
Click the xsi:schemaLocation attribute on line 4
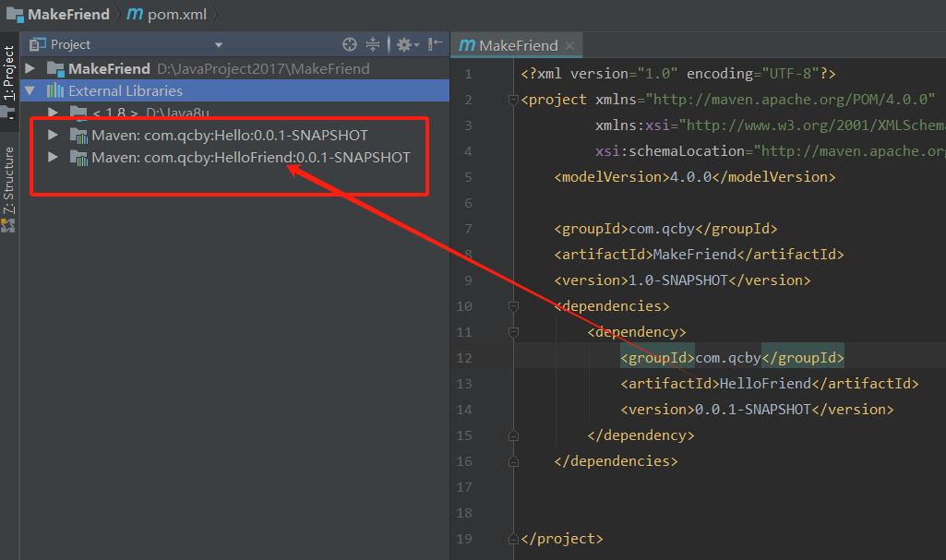click(670, 151)
